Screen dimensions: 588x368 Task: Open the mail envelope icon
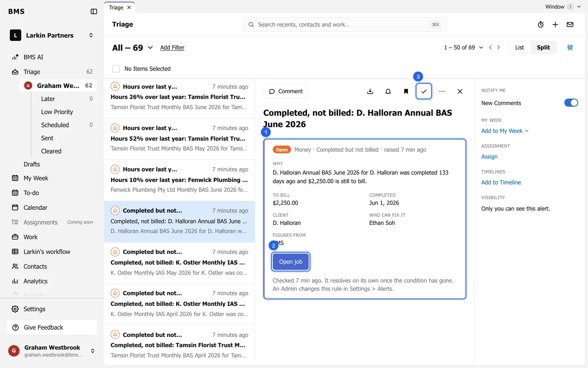[x=570, y=25]
